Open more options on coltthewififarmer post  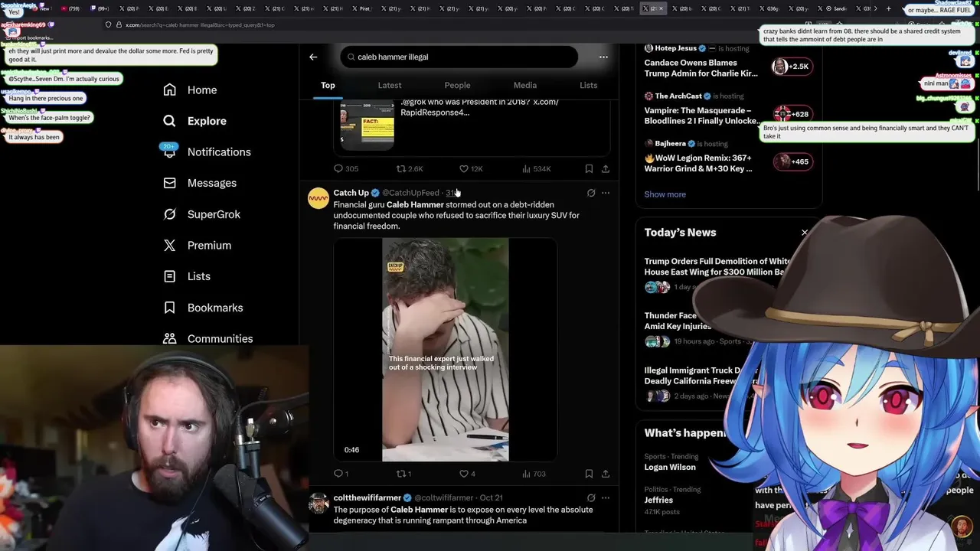tap(606, 497)
